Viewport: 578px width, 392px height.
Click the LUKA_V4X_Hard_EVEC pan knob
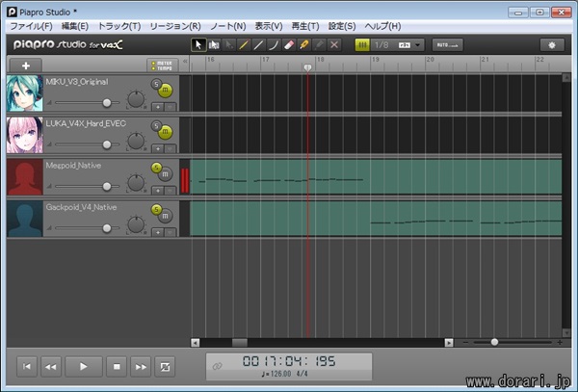136,141
